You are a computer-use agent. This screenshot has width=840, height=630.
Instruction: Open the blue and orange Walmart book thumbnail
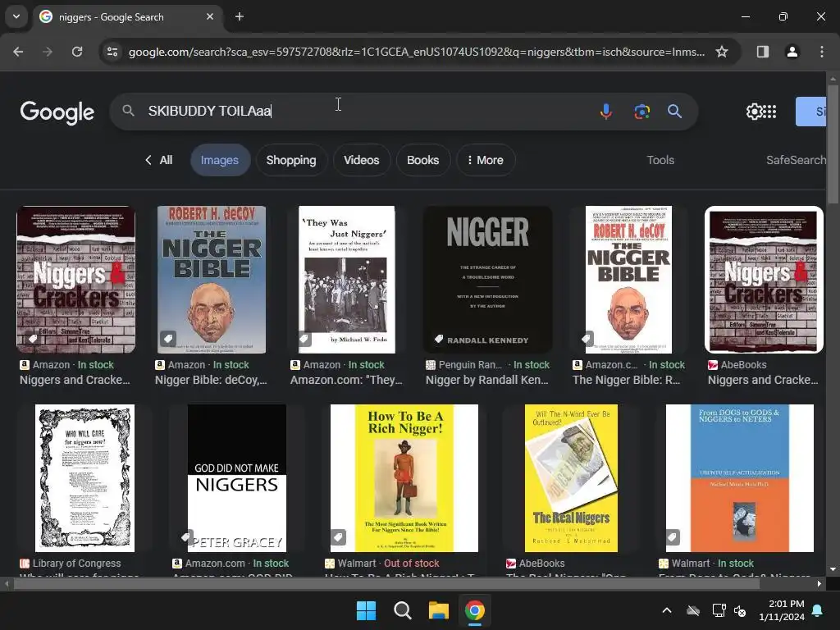740,478
